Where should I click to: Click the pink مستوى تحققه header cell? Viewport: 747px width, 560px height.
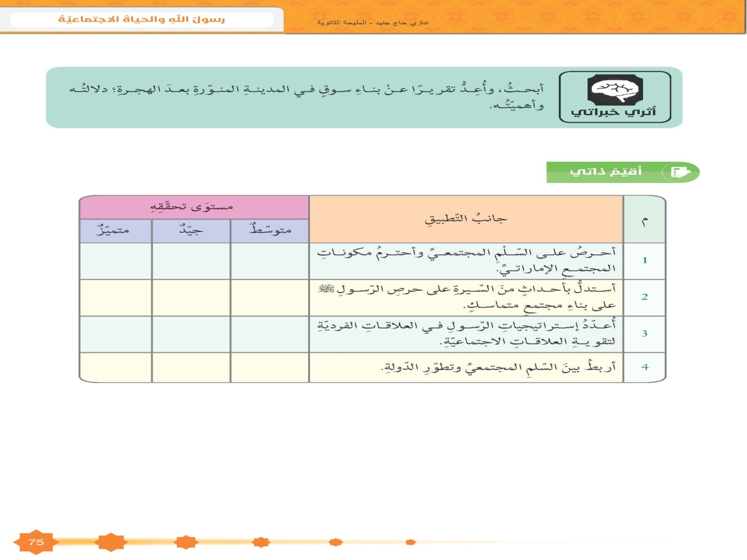pos(194,207)
